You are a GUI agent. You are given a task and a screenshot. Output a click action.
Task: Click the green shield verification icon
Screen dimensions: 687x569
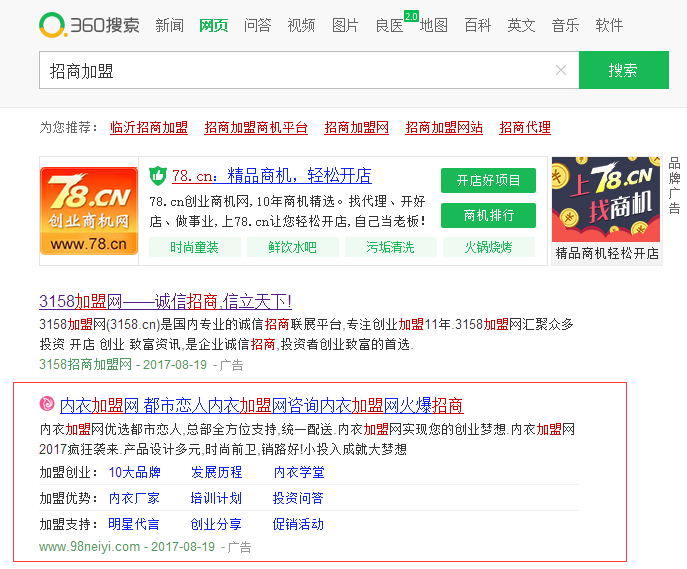[158, 176]
